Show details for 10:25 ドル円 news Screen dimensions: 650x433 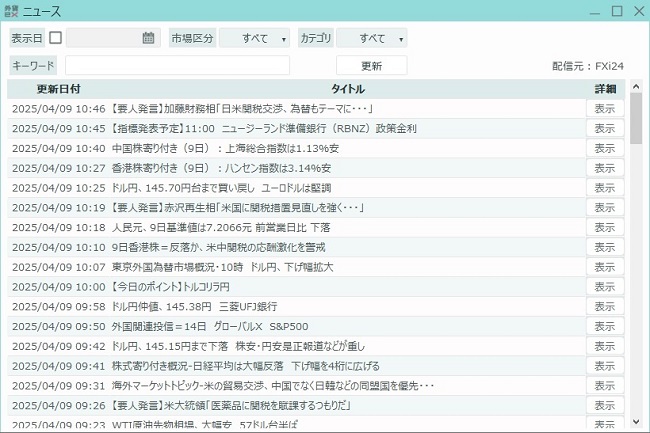pyautogui.click(x=605, y=188)
